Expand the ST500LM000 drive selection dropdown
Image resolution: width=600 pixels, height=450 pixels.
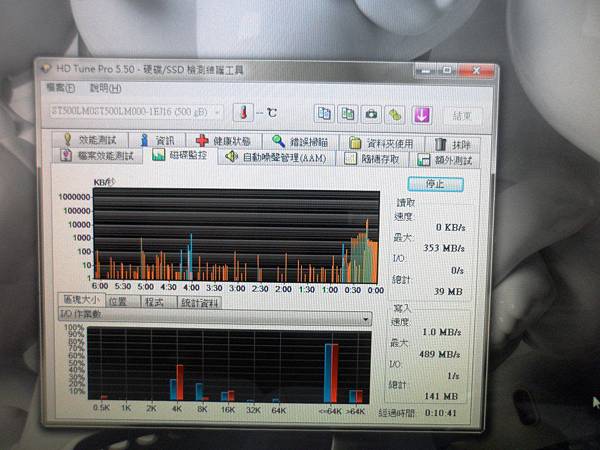[x=136, y=112]
